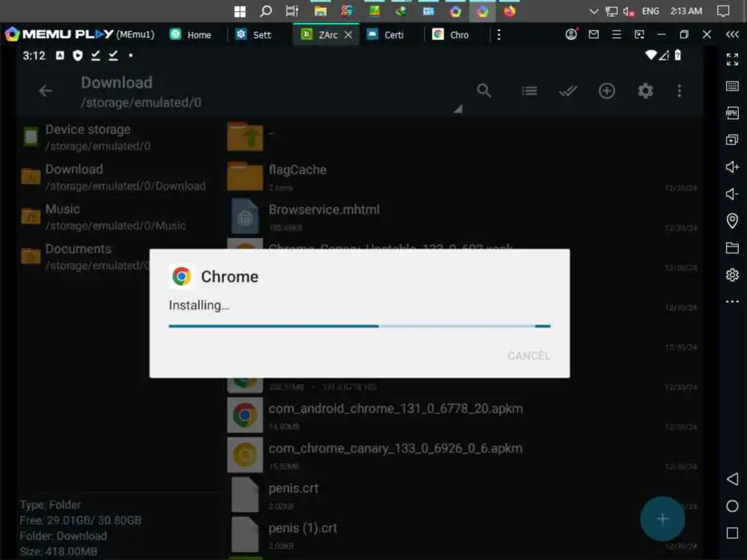
Task: Switch to the Chro tab
Action: coord(452,35)
